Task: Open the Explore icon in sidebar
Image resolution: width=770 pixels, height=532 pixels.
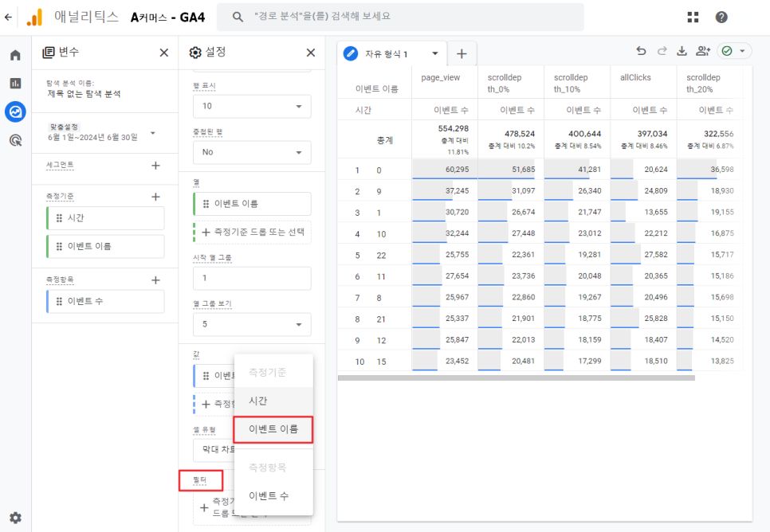Action: tap(15, 112)
